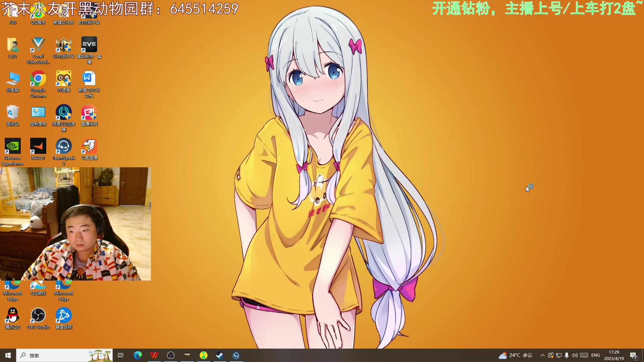The width and height of the screenshot is (644, 362).
Task: Open the 24°C 多云 weather widget
Action: [x=516, y=355]
